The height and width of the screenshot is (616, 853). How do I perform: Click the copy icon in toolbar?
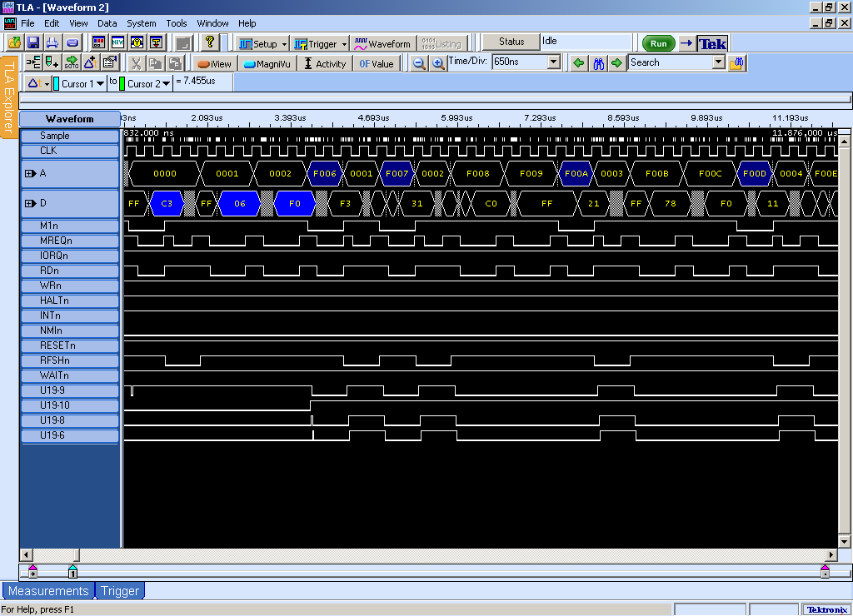pyautogui.click(x=155, y=63)
